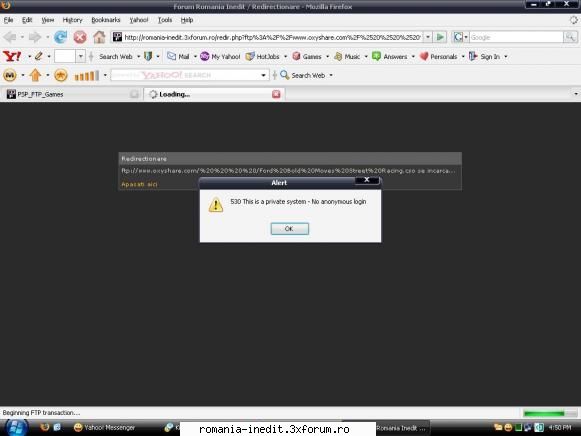Screen dimensions: 581x436
Task: Click the Stop loading icon
Action: 80,37
